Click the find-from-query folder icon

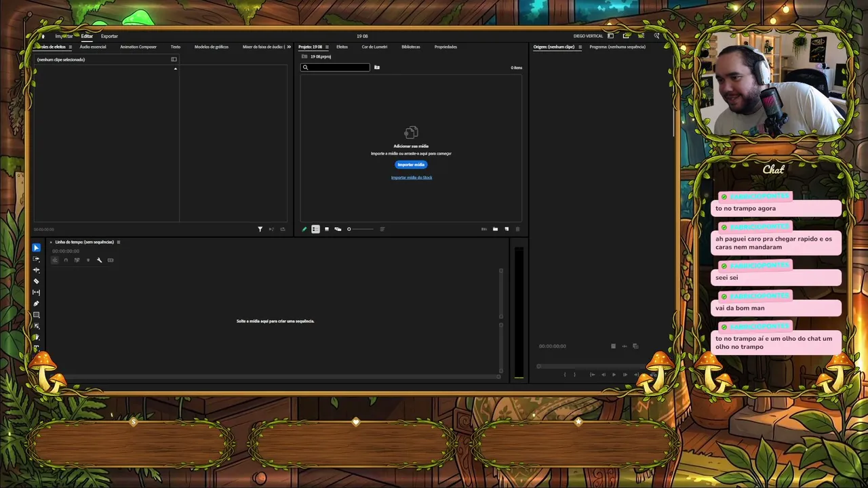pyautogui.click(x=377, y=67)
